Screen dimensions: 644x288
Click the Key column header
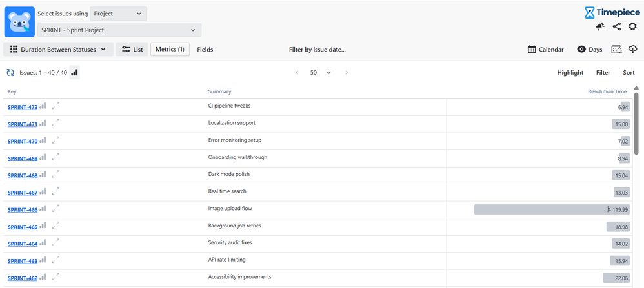12,91
